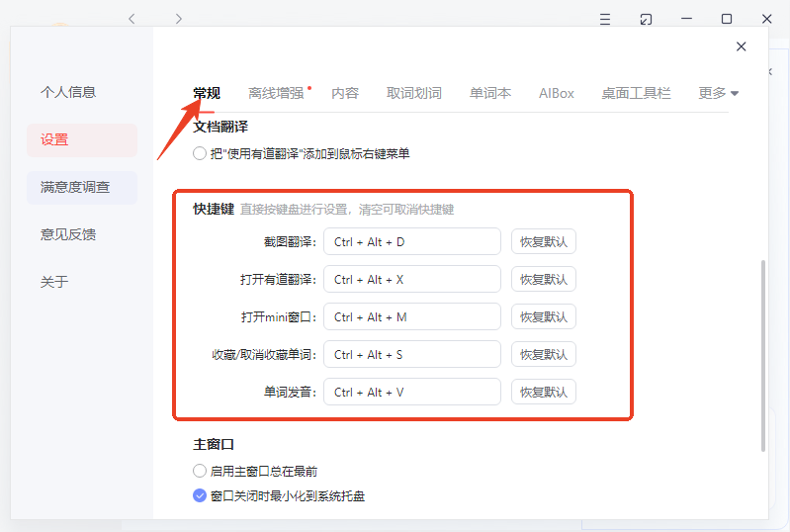Image resolution: width=790 pixels, height=532 pixels.
Task: Expand the 更多 dropdown
Action: [718, 93]
